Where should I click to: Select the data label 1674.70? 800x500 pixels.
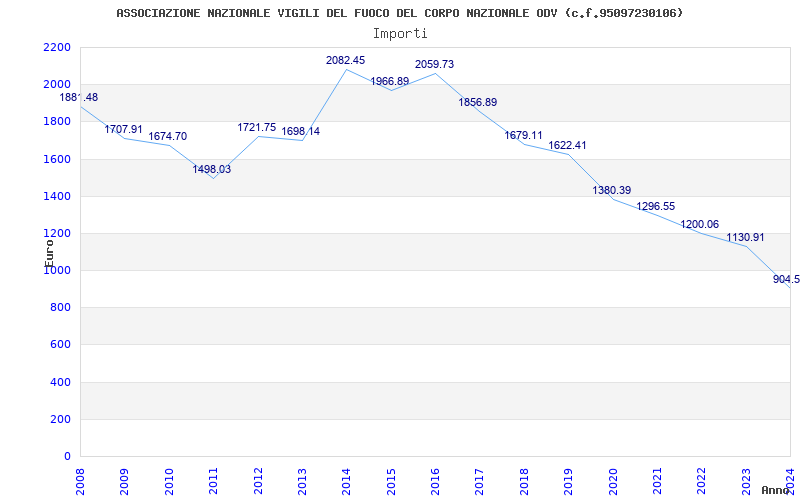[x=167, y=136]
